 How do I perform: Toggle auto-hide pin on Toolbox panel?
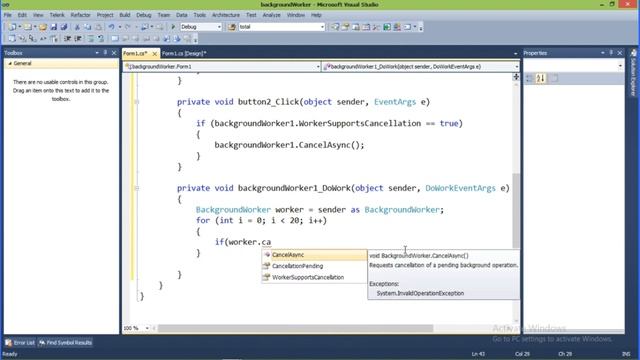click(105, 53)
